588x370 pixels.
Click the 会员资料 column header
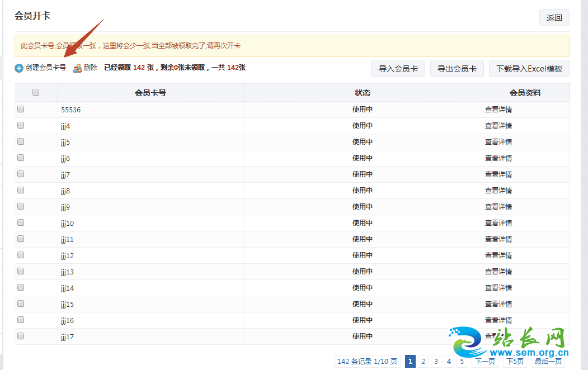click(x=525, y=93)
